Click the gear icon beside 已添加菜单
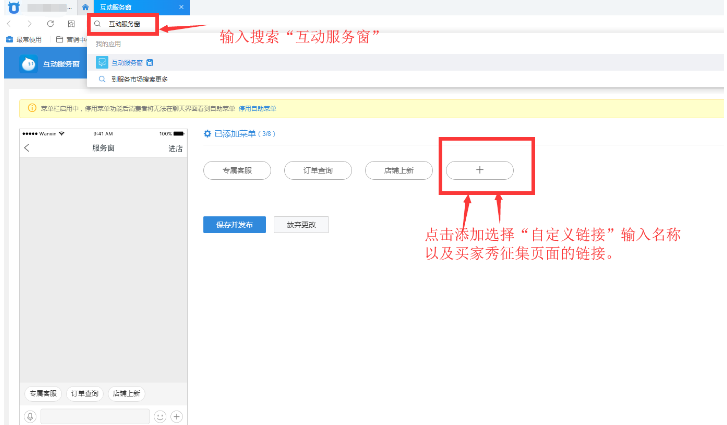The width and height of the screenshot is (727, 425). click(x=207, y=133)
